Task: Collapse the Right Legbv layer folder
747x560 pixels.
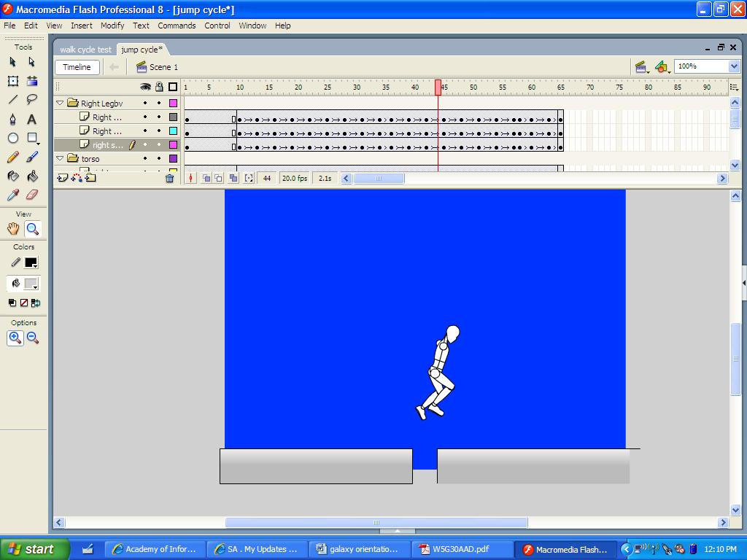Action: tap(60, 103)
